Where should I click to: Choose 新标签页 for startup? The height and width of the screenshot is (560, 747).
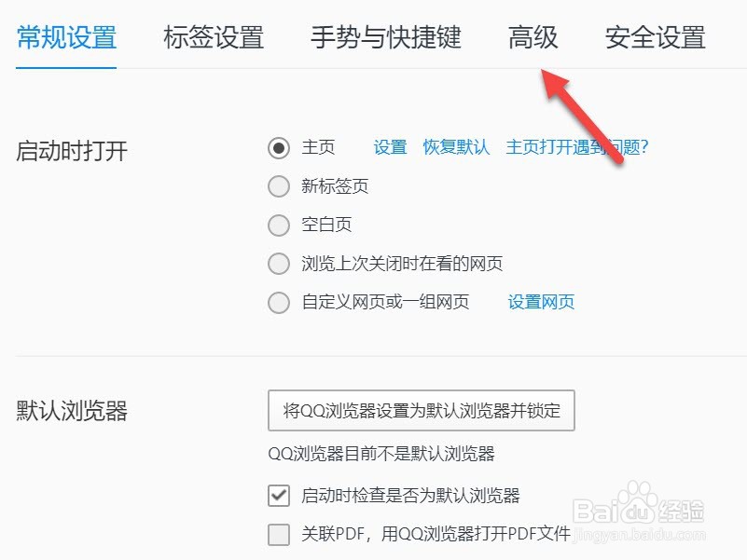pyautogui.click(x=278, y=186)
